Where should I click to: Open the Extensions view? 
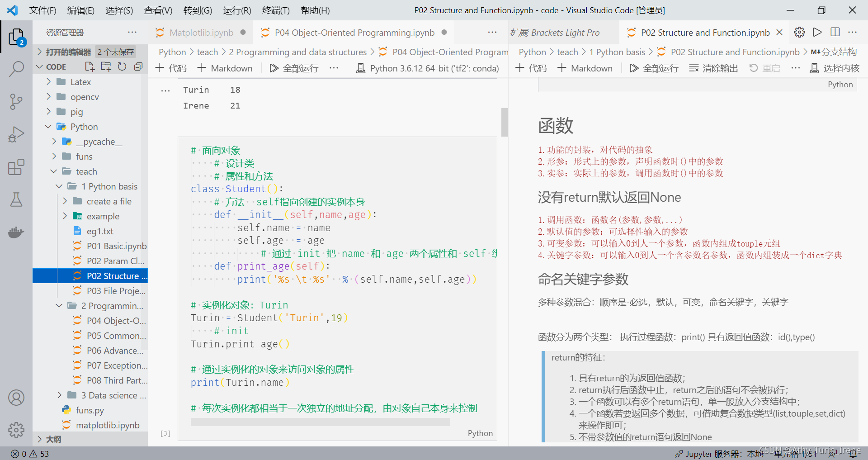[x=17, y=167]
